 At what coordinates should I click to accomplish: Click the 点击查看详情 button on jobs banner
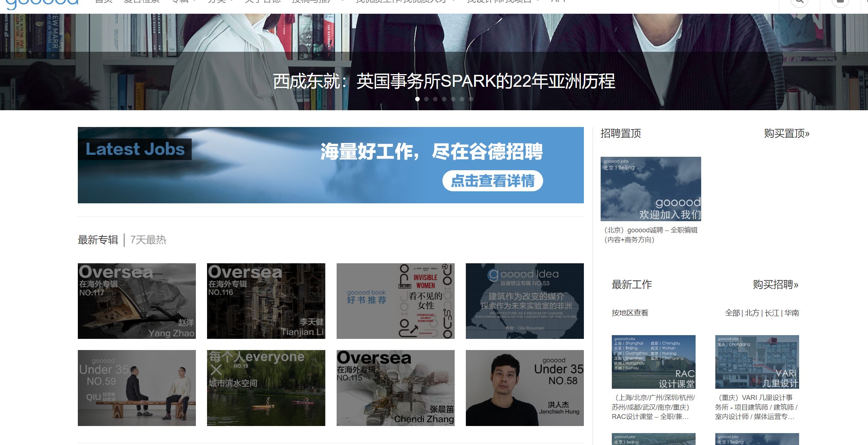[493, 181]
